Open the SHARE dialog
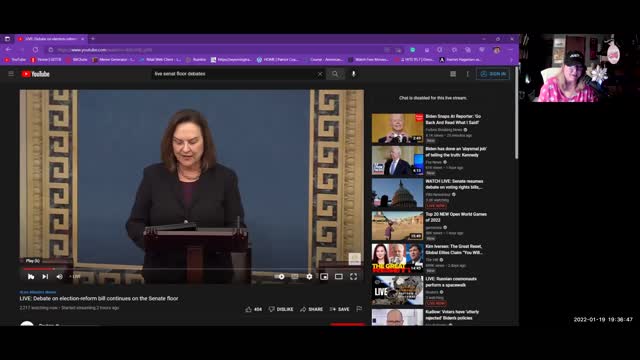This screenshot has width=640, height=360. 311,309
